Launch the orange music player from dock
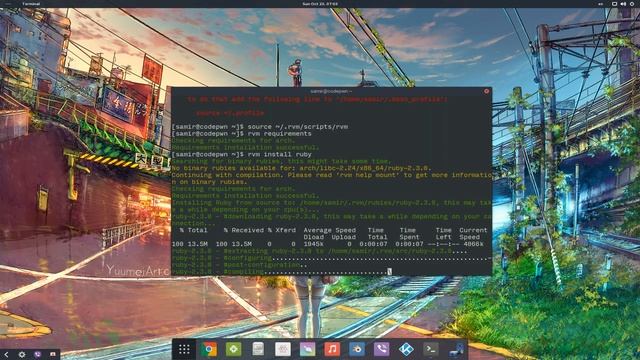Screen dimensions: 640x360 pos(332,349)
